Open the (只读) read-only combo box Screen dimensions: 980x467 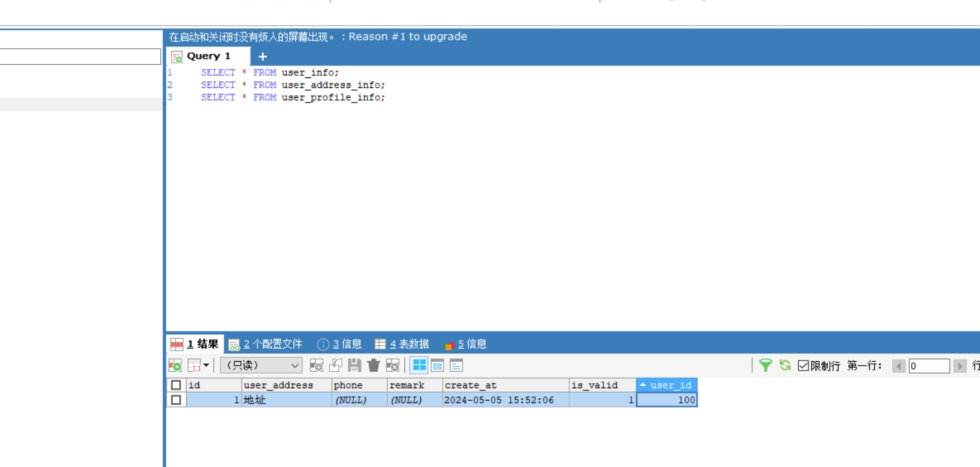point(261,365)
